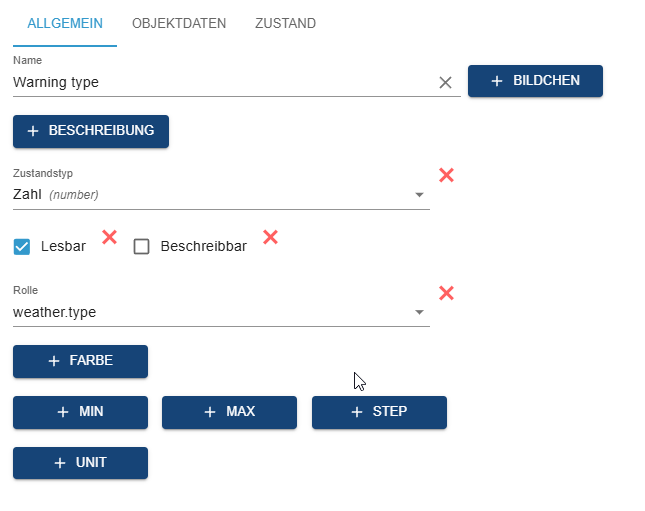
Task: Remove the Zustandstyp property via red X
Action: tap(447, 176)
